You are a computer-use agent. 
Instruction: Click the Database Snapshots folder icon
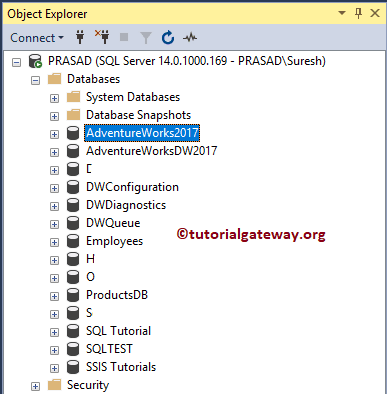tap(73, 115)
